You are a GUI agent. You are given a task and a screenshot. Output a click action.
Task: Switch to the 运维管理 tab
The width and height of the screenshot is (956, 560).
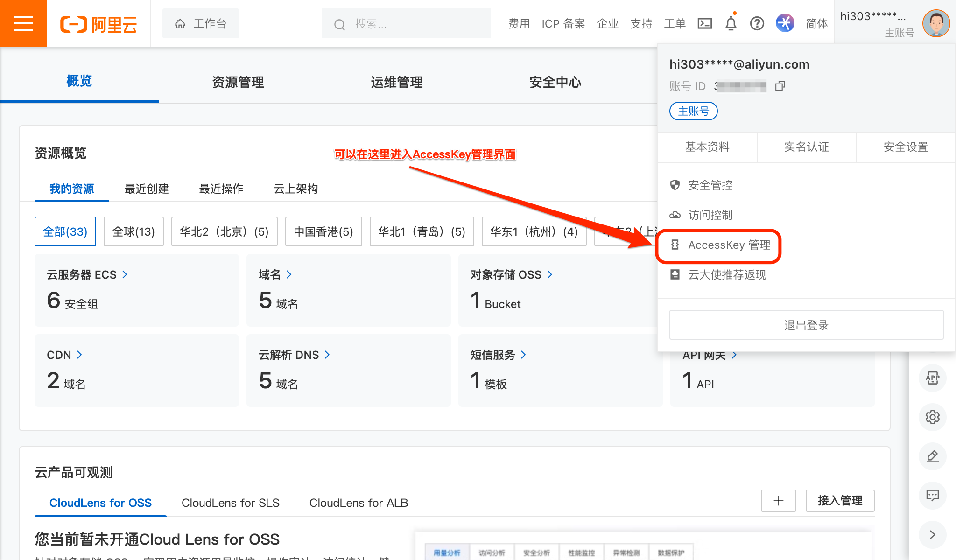(x=397, y=82)
